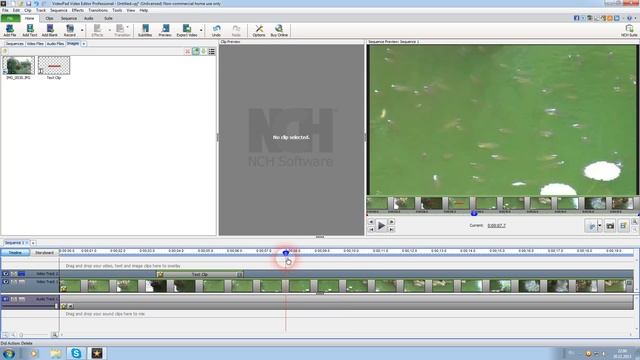
Task: Click the Redo toolbar icon
Action: pyautogui.click(x=236, y=30)
